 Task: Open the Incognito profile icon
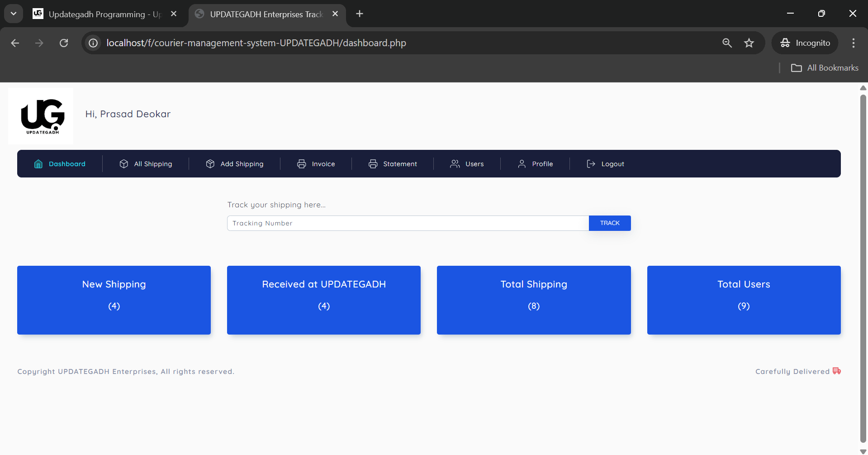click(x=786, y=43)
